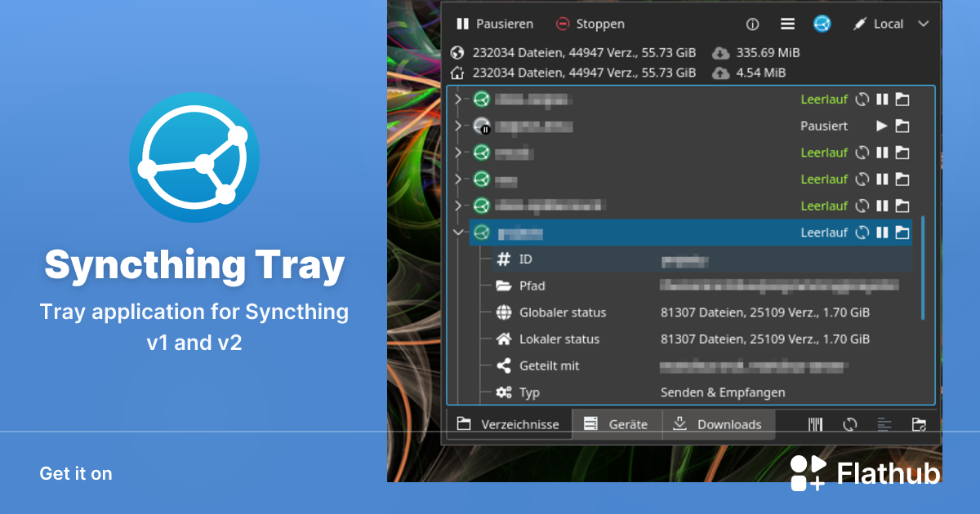The height and width of the screenshot is (514, 980).
Task: Collapse the expanded highlighted folder row
Action: [459, 233]
